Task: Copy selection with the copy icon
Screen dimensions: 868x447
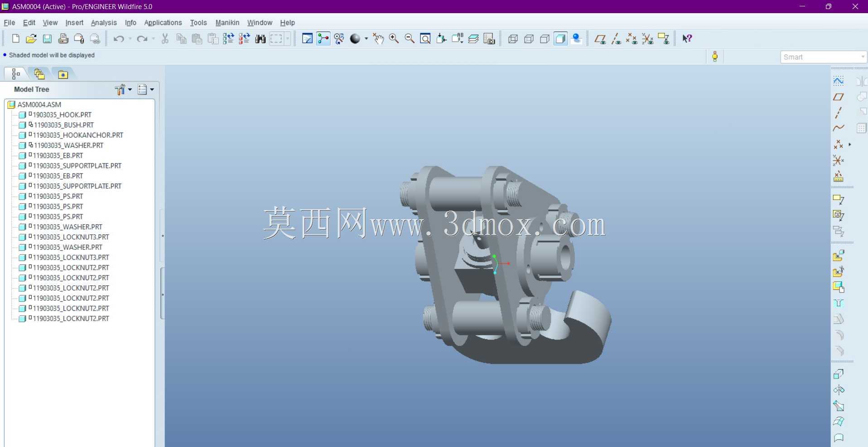Action: [181, 39]
